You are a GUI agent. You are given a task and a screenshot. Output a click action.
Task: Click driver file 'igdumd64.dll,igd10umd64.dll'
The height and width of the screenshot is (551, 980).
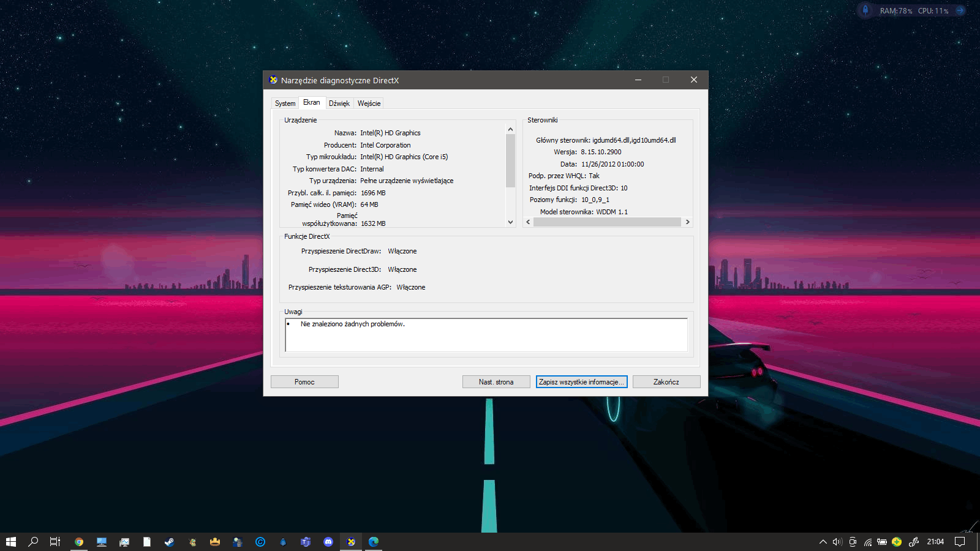(634, 140)
